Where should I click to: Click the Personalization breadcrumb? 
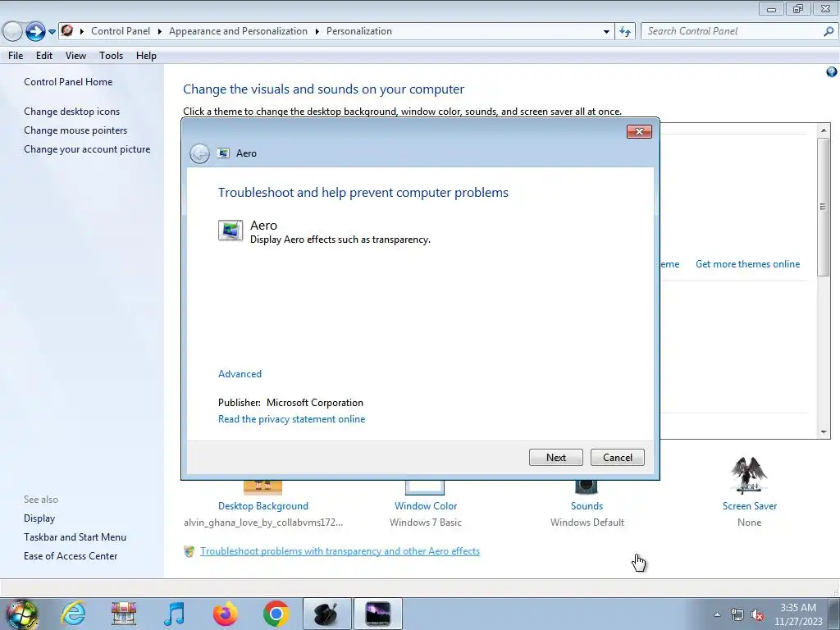[x=359, y=31]
